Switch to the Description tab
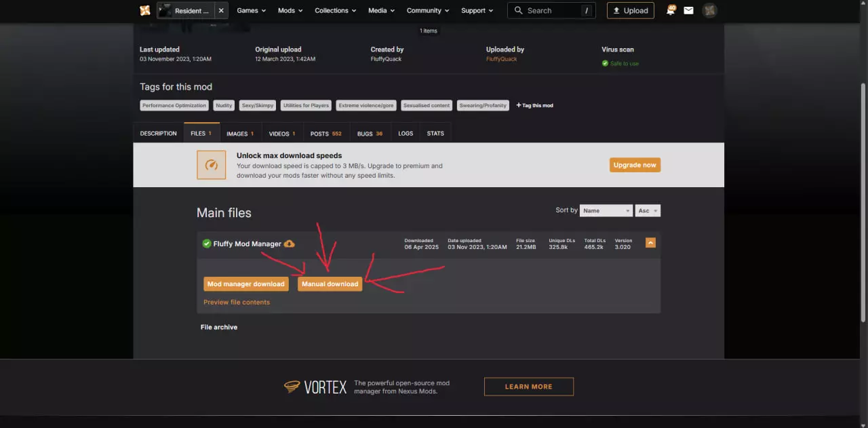This screenshot has height=428, width=868. 159,134
